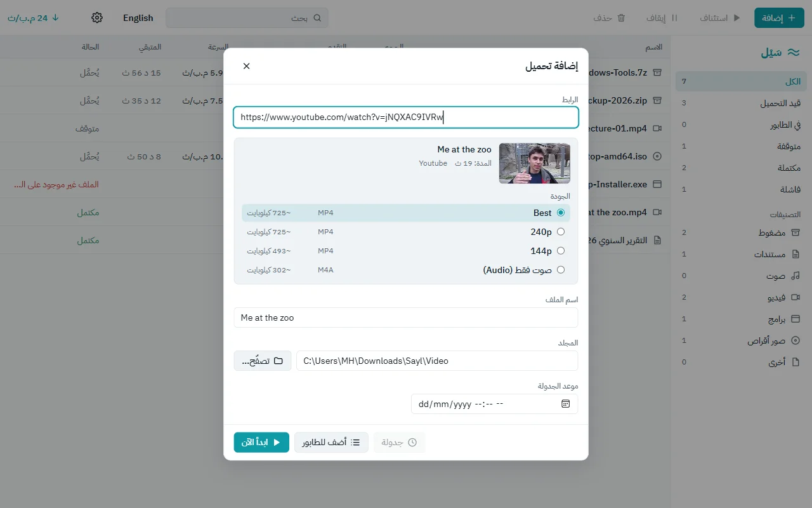Click the schedule date-time field
Image resolution: width=812 pixels, height=508 pixels.
click(495, 404)
